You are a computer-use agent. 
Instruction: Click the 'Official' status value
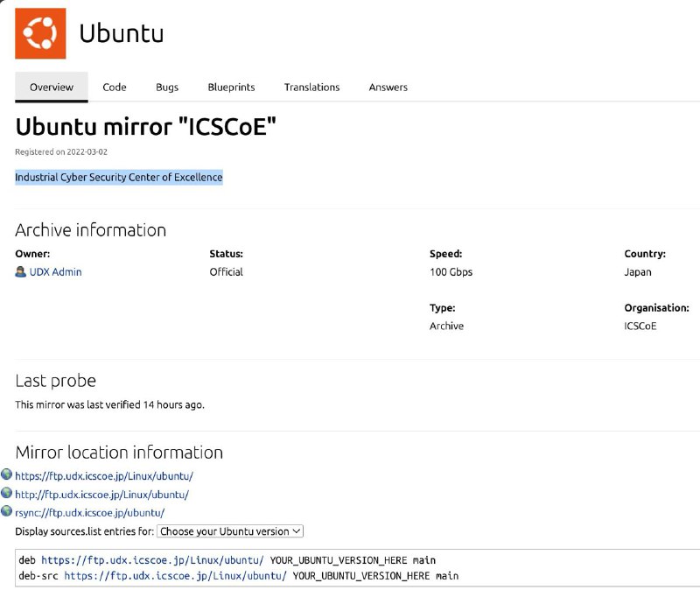(227, 272)
